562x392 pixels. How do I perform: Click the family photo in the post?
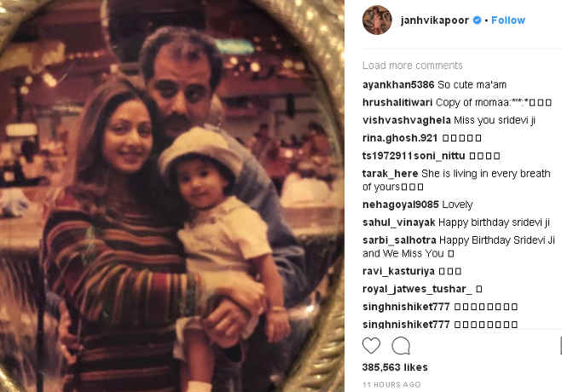tap(172, 196)
